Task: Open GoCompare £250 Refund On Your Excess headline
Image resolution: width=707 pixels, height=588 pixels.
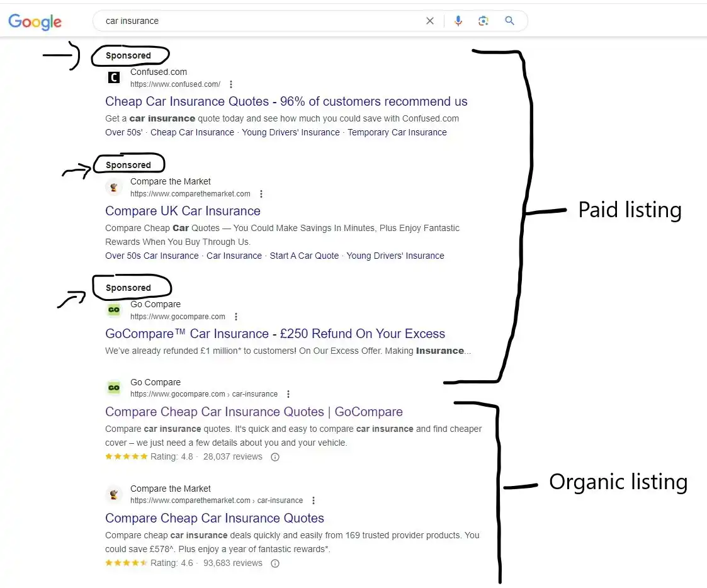Action: (x=275, y=334)
